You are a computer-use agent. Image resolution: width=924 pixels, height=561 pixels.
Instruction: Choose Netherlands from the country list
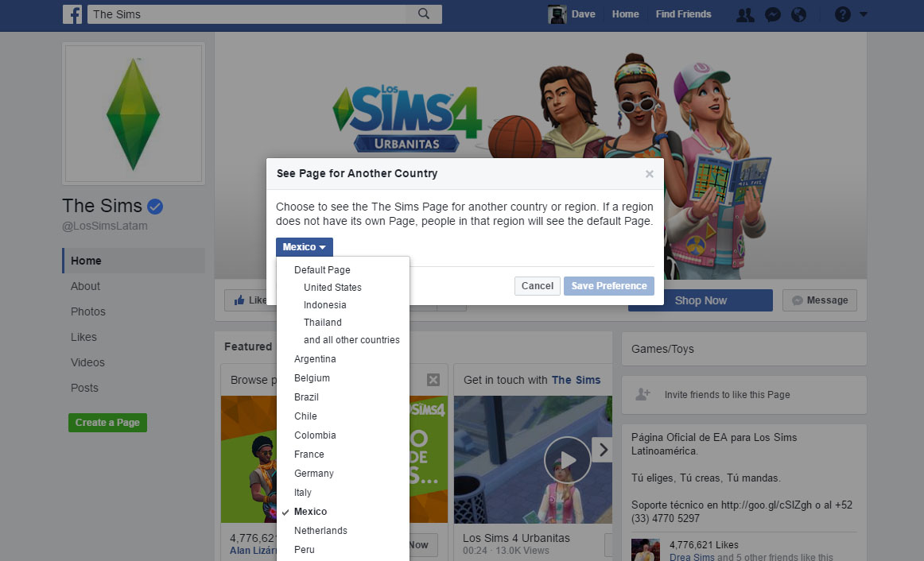320,531
